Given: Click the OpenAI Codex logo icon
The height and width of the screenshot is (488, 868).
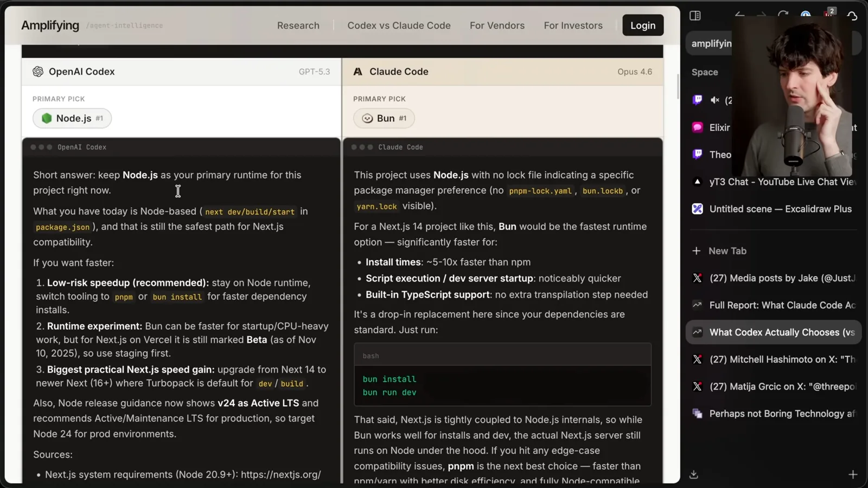Looking at the screenshot, I should pyautogui.click(x=38, y=72).
